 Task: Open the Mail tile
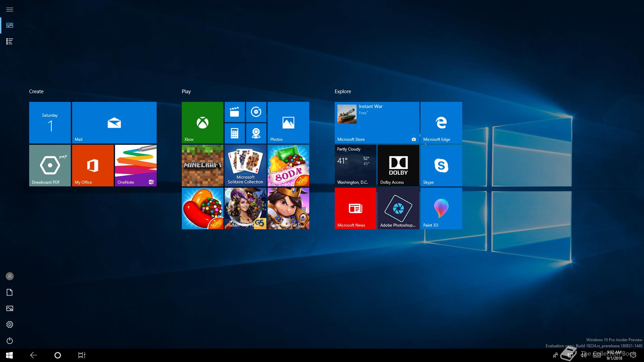pos(114,123)
